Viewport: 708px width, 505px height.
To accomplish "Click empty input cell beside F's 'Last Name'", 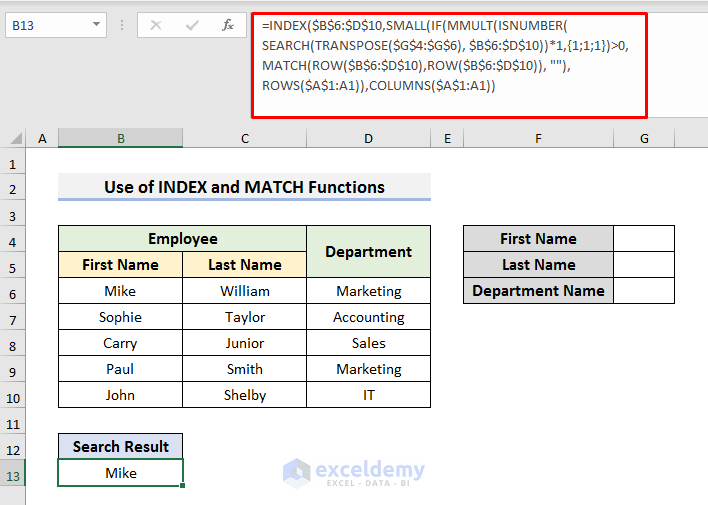I will (x=644, y=265).
